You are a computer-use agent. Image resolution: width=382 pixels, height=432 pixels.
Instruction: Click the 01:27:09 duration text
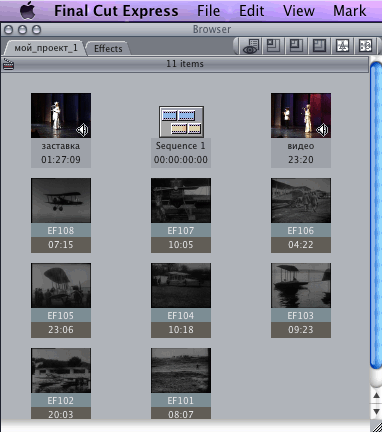(x=61, y=160)
